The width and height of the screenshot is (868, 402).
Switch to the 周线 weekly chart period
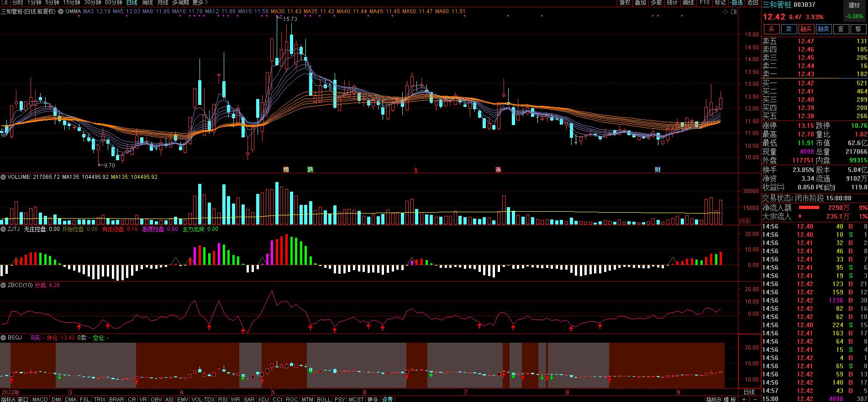tap(147, 3)
